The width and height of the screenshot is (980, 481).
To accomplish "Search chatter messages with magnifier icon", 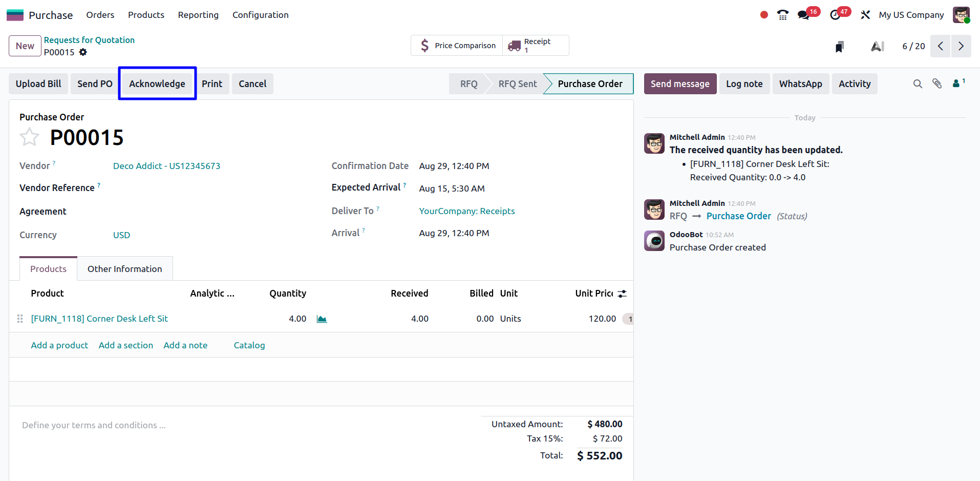I will point(917,83).
